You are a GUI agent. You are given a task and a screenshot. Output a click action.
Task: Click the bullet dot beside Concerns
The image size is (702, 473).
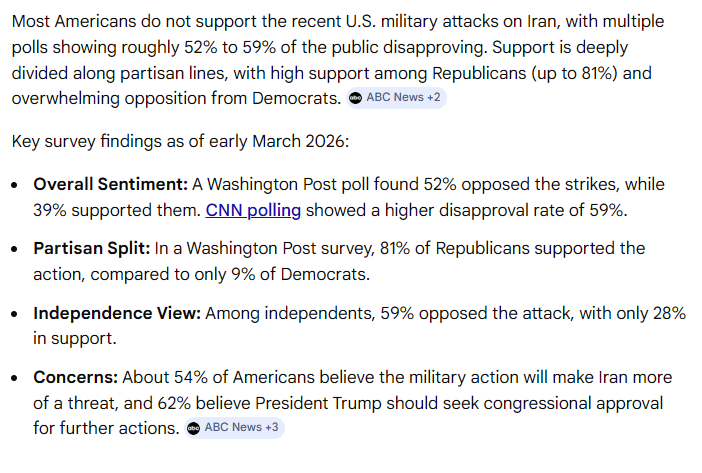pyautogui.click(x=17, y=378)
